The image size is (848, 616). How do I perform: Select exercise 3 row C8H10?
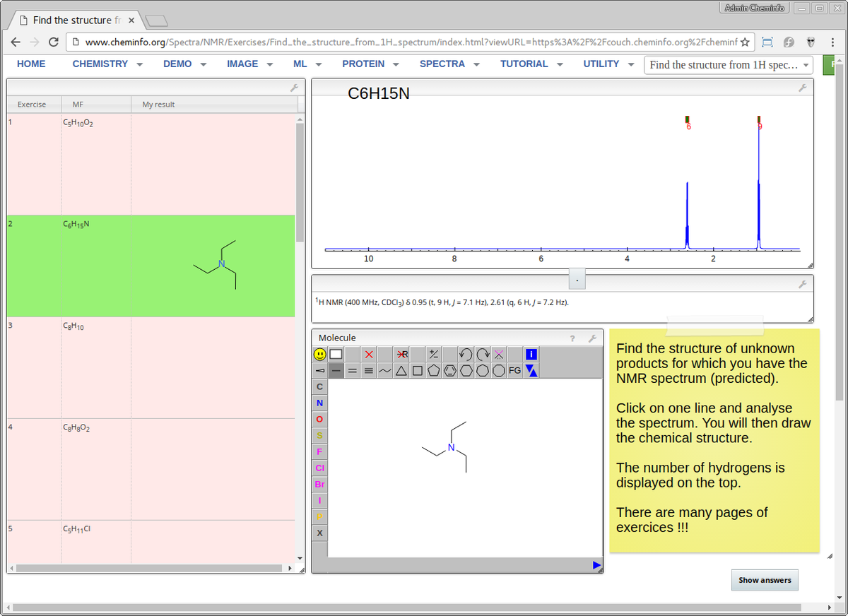[151, 367]
